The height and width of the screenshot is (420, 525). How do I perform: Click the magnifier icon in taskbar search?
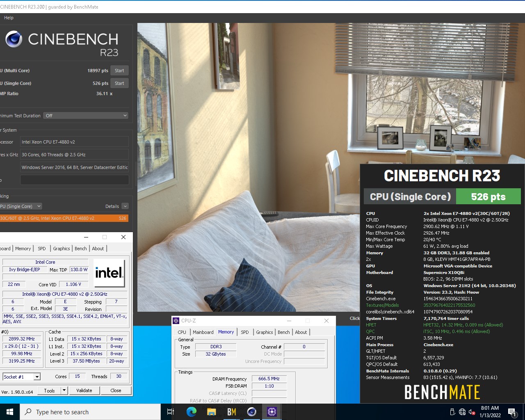point(28,412)
